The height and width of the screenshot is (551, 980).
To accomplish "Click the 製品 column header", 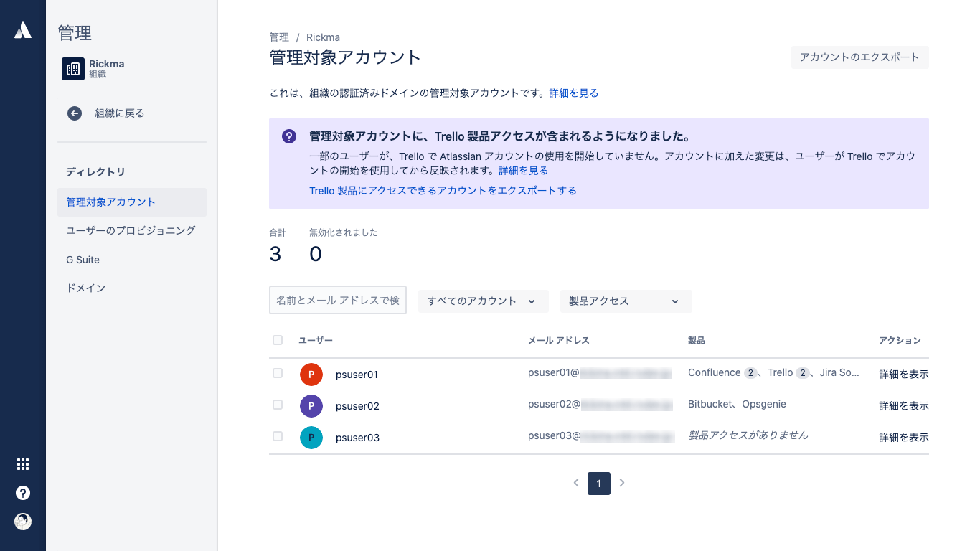I will click(x=697, y=341).
